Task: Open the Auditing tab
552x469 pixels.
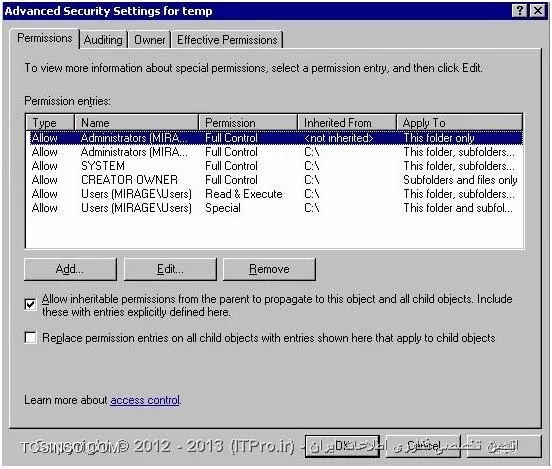Action: point(103,40)
